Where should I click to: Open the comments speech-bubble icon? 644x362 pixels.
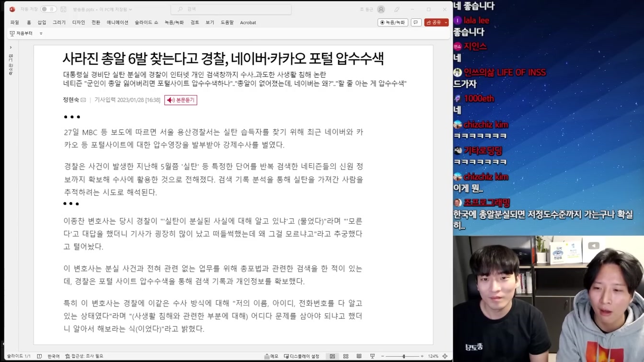click(416, 23)
